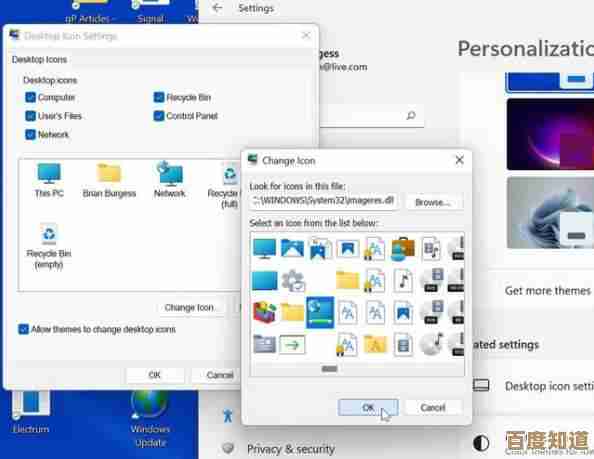This screenshot has width=594, height=459.
Task: Select the CD with music note icon
Action: (431, 344)
